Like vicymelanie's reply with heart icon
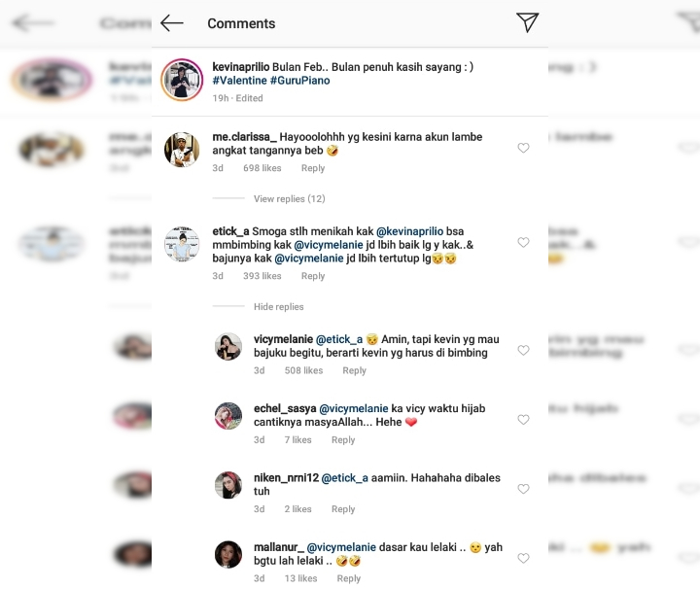 (523, 350)
